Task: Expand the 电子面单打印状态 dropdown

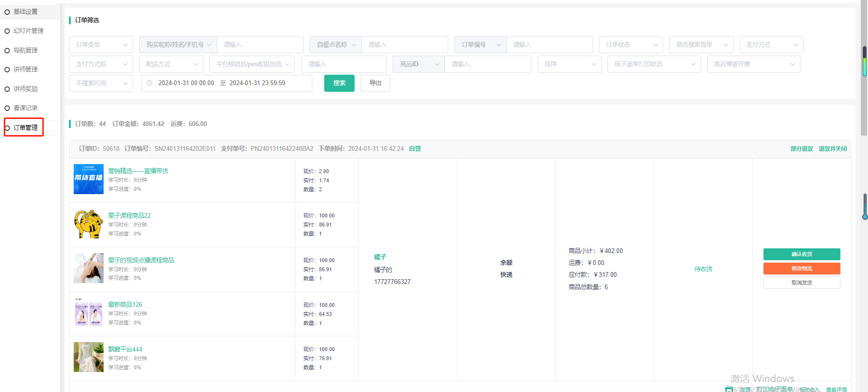Action: click(654, 64)
